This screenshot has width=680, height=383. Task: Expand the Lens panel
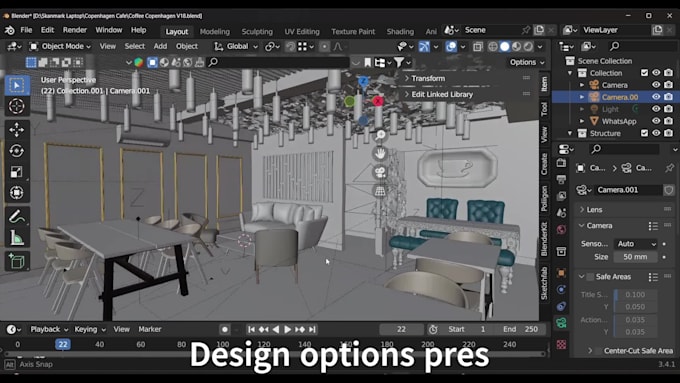[x=594, y=210]
